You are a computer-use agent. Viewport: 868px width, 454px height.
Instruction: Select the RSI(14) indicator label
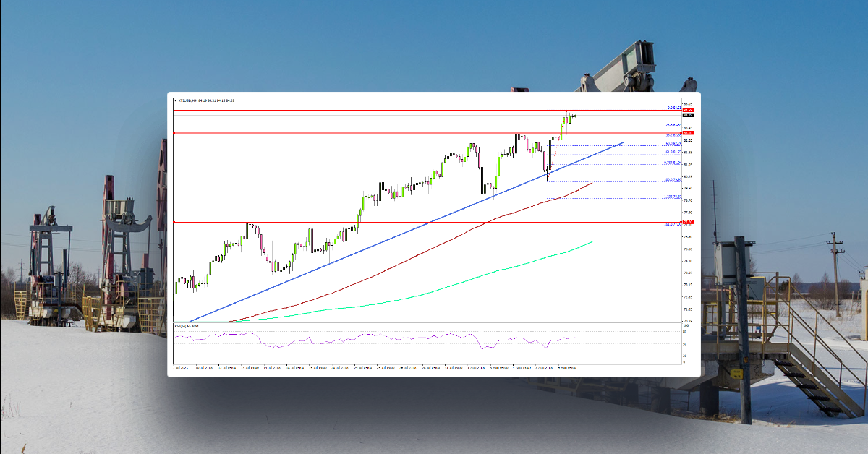point(181,327)
